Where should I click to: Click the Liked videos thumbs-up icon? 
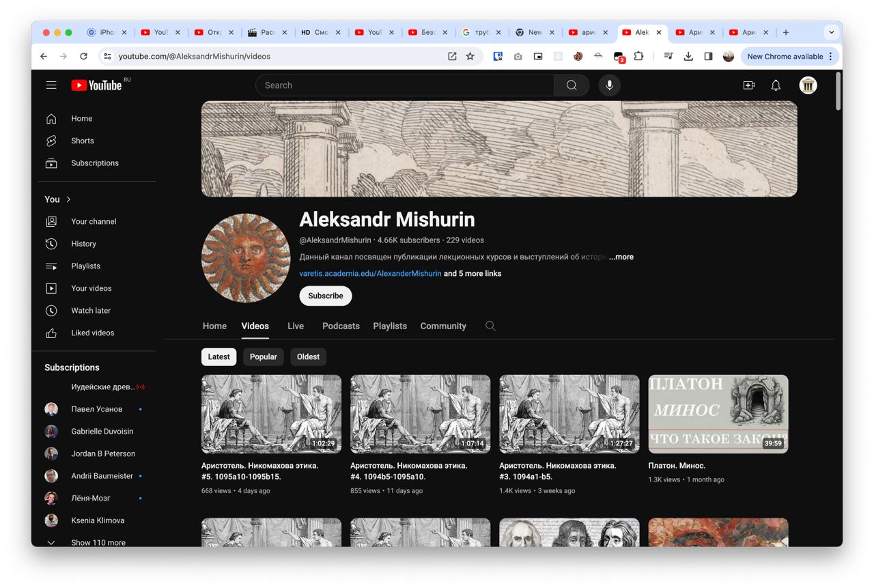tap(51, 333)
